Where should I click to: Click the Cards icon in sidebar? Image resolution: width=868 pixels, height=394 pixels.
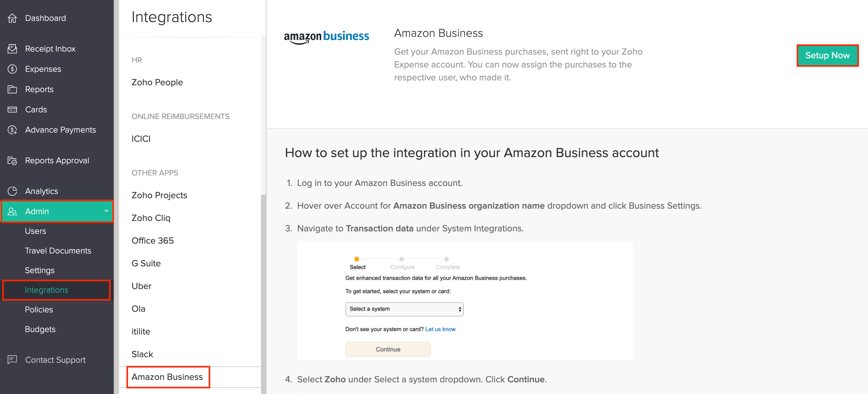[x=12, y=110]
